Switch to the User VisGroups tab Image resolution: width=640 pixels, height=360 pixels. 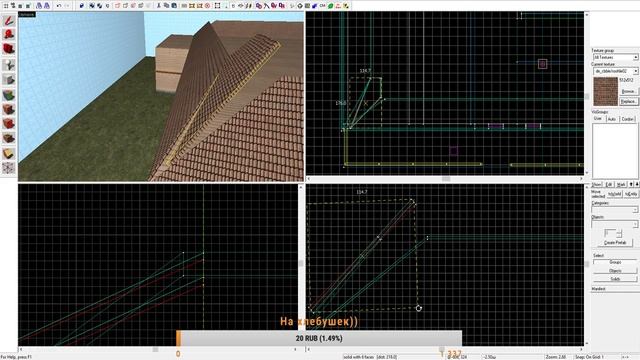(x=598, y=119)
